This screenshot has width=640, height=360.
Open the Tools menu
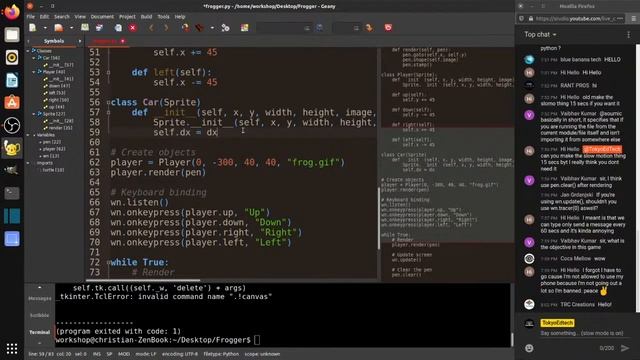coord(163,17)
